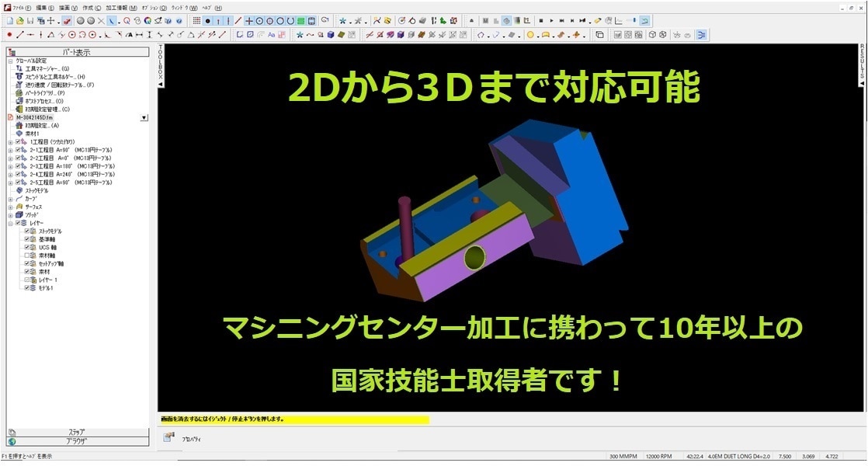Collapse the グローバル設定 tree node
The width and height of the screenshot is (868, 466).
coord(11,61)
